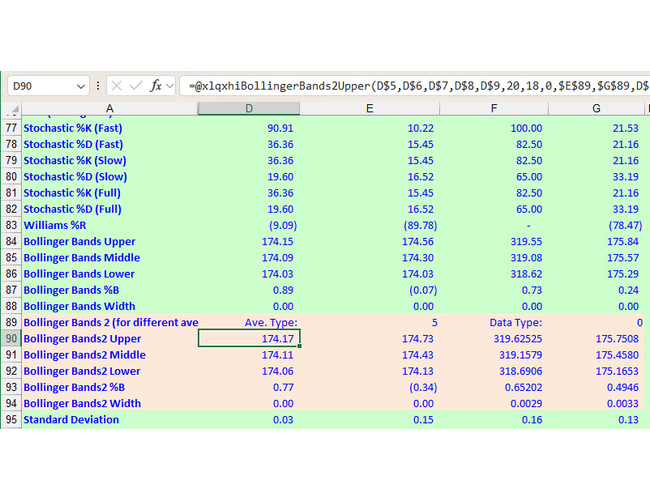650x500 pixels.
Task: Select row 84 header
Action: (x=11, y=241)
